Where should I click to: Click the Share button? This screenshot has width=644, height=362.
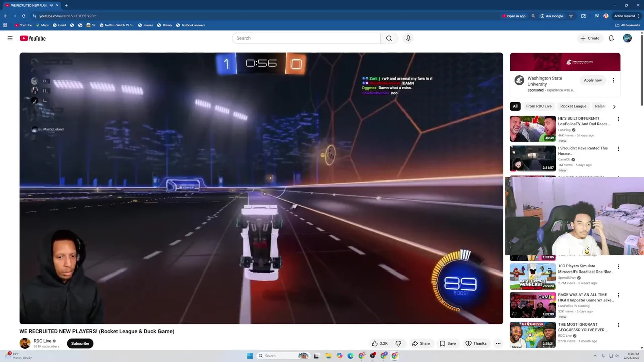421,343
